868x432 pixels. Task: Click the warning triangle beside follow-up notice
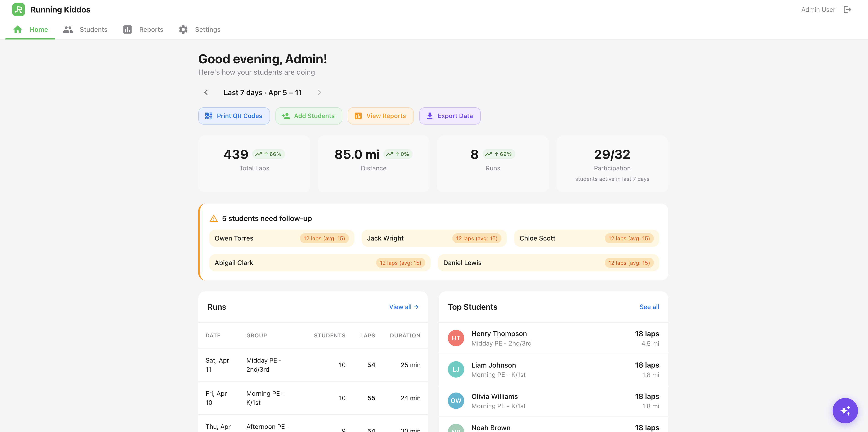click(x=214, y=218)
